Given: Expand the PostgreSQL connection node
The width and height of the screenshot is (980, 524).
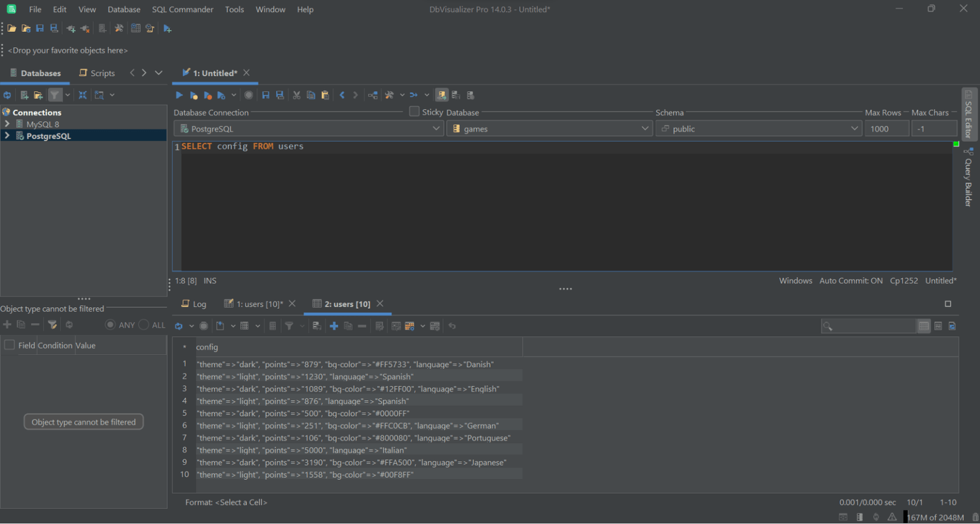Looking at the screenshot, I should click(x=7, y=136).
